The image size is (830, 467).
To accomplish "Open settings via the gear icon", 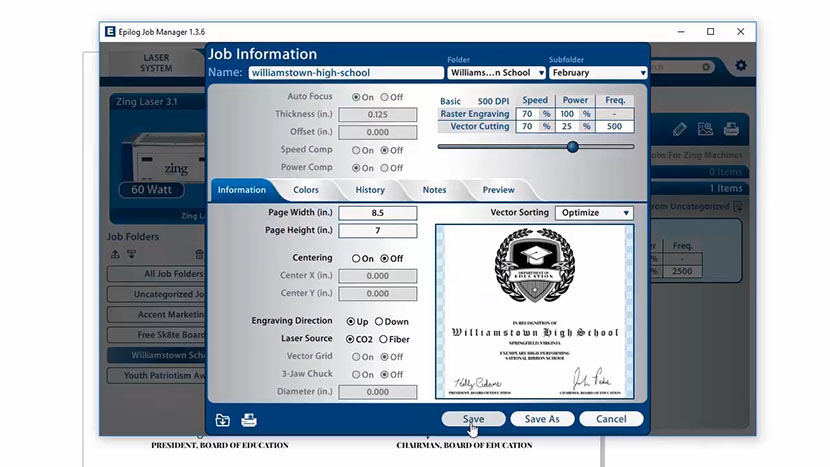I will coord(741,66).
